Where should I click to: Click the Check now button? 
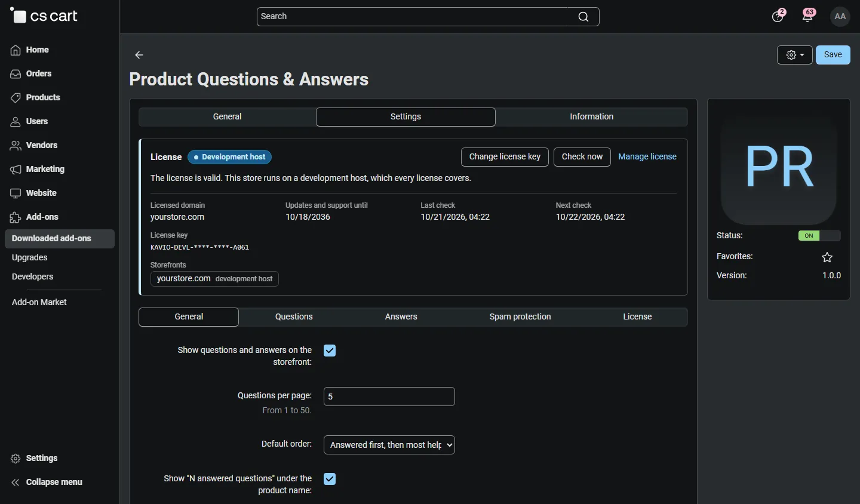582,157
